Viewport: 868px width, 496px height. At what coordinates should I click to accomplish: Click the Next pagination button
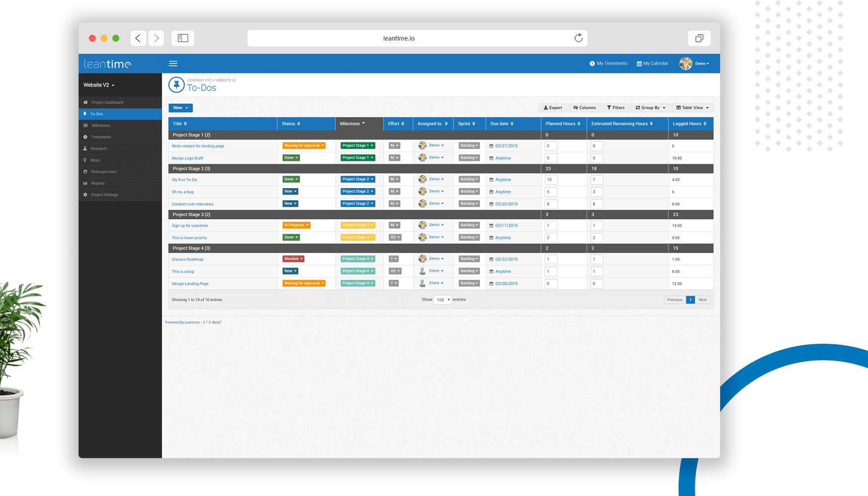[x=703, y=300]
